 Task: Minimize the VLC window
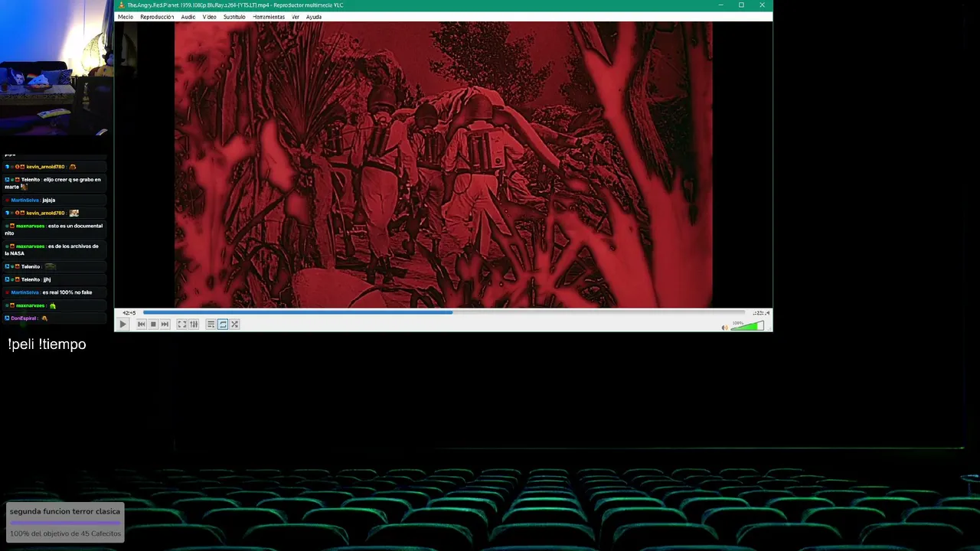click(x=720, y=5)
